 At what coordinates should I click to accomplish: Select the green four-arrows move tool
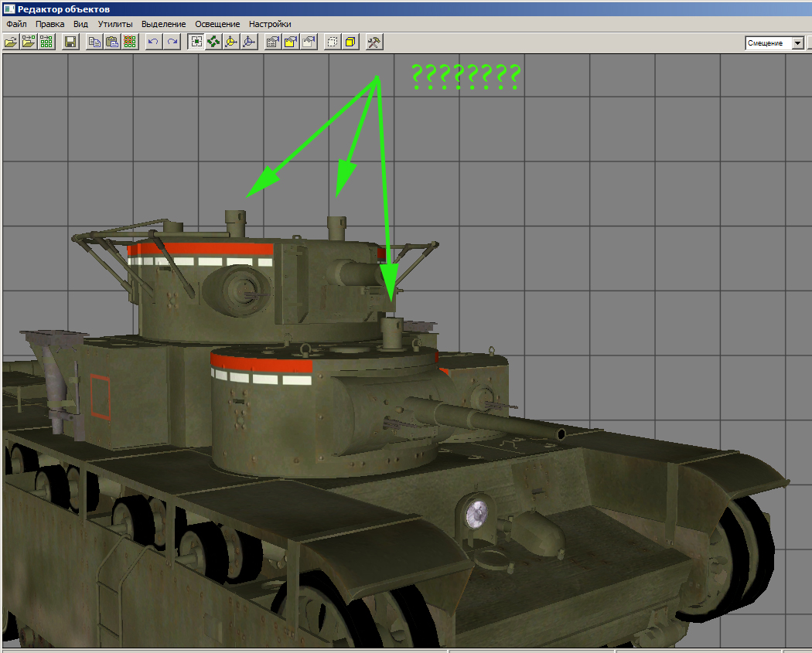pos(213,42)
